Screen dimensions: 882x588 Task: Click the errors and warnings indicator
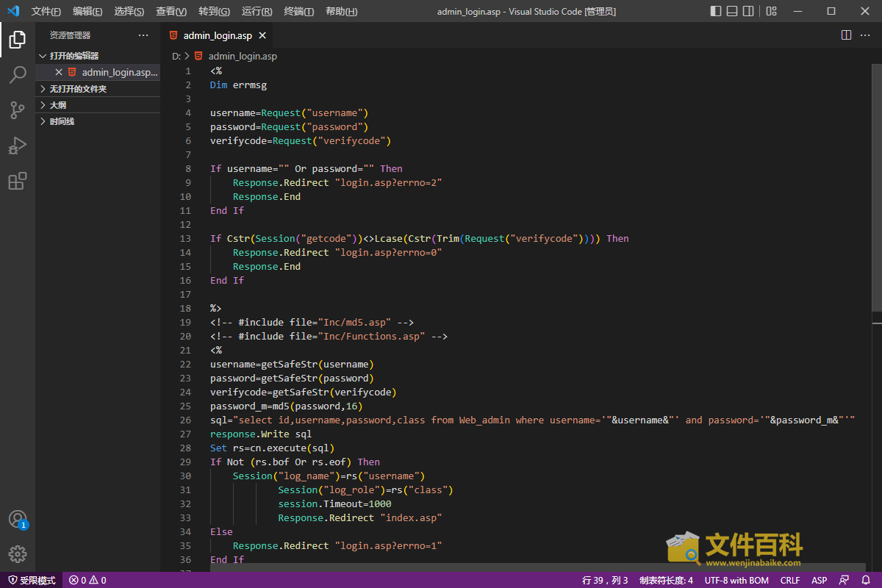tap(87, 580)
